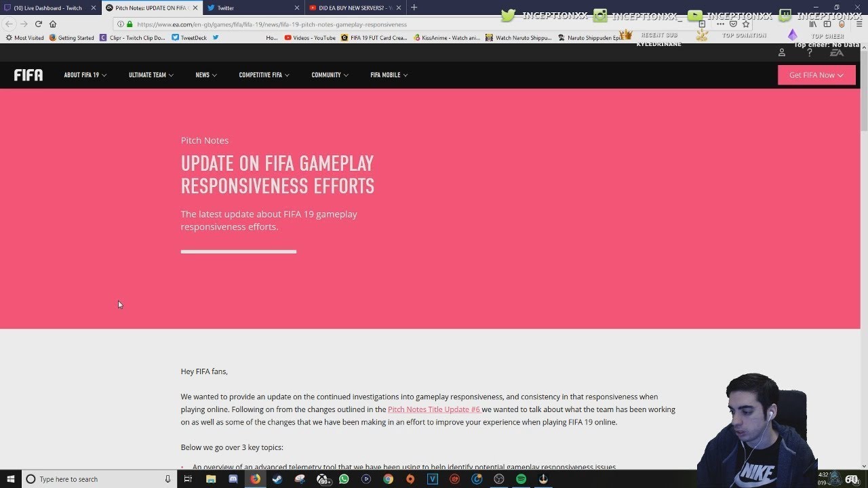Open the TweetDeck bookmark
The width and height of the screenshot is (868, 488).
(189, 38)
